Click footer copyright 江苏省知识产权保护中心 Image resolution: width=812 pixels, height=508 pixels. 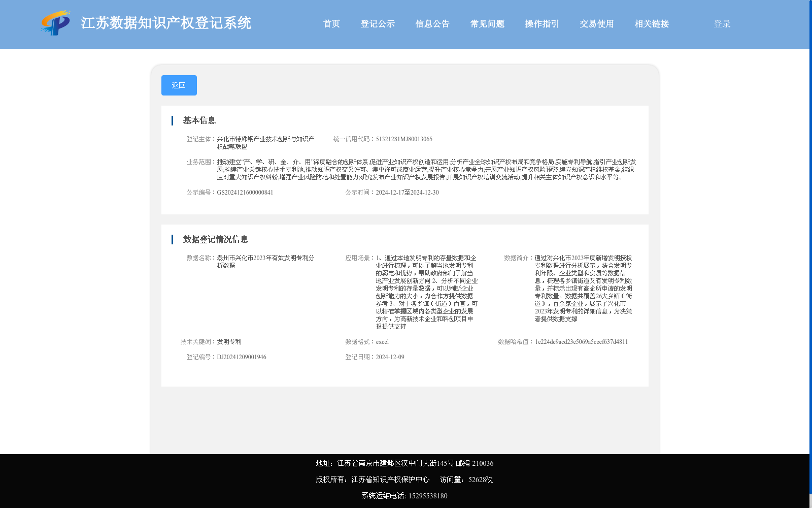click(x=373, y=480)
